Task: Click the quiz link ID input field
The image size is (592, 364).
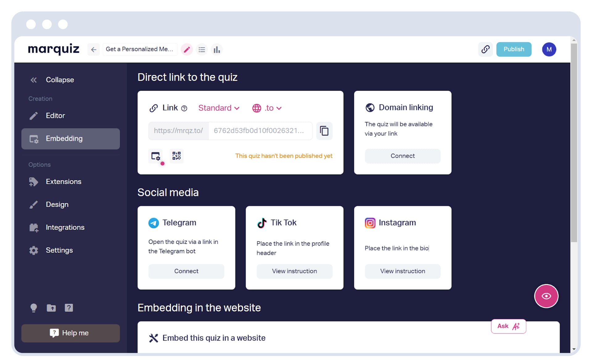Action: (x=260, y=131)
